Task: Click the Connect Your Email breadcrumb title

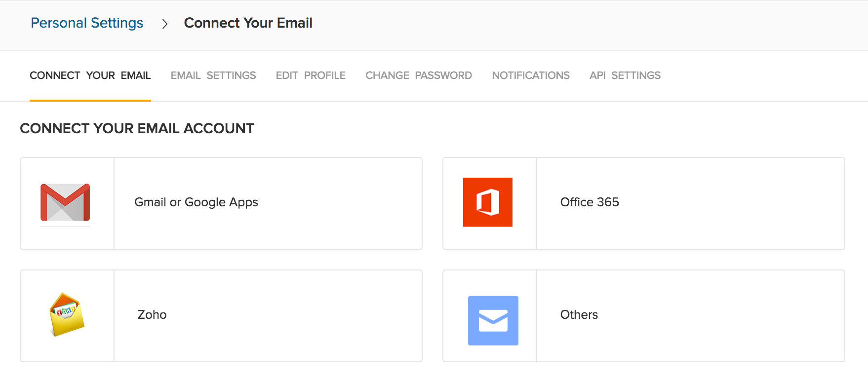Action: (x=248, y=23)
